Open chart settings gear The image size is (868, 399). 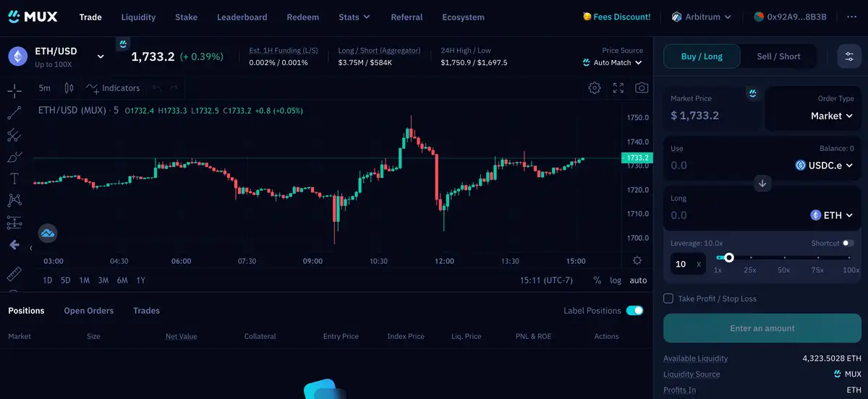pos(595,88)
